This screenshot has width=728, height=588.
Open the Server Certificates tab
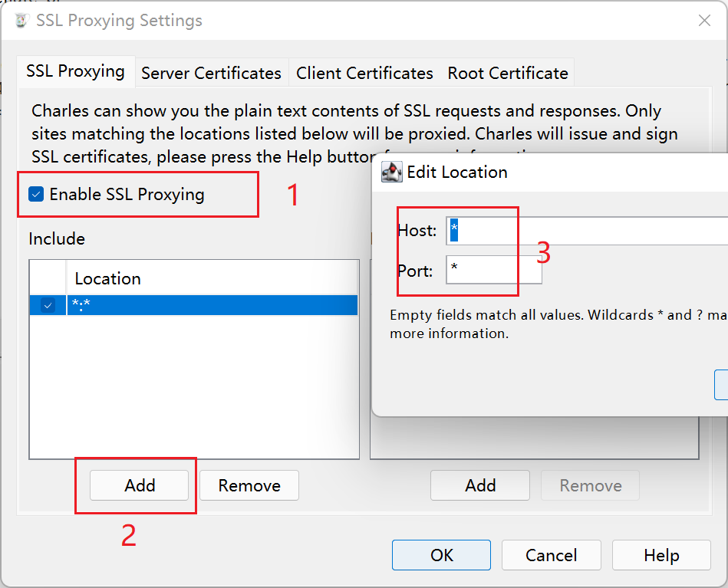pos(211,74)
